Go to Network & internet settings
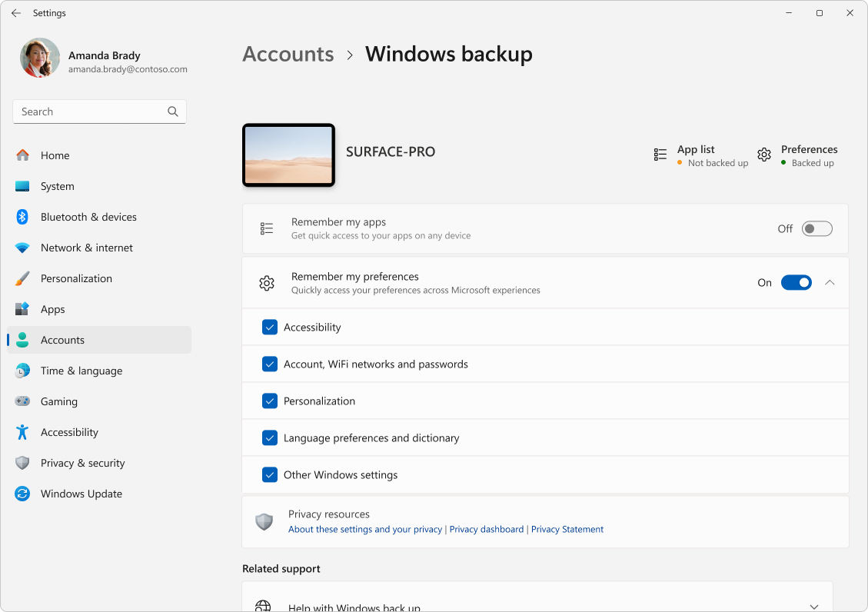The width and height of the screenshot is (868, 612). 86,248
